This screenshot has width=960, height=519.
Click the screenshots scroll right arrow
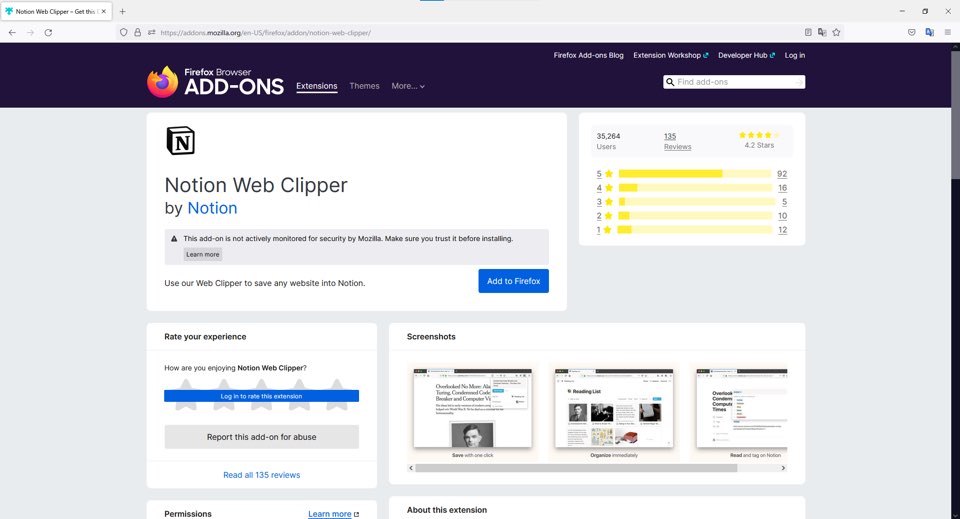click(783, 468)
